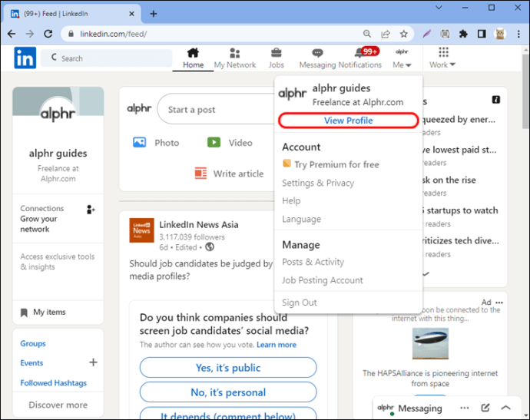Open Followed Hashtags link

pyautogui.click(x=54, y=383)
